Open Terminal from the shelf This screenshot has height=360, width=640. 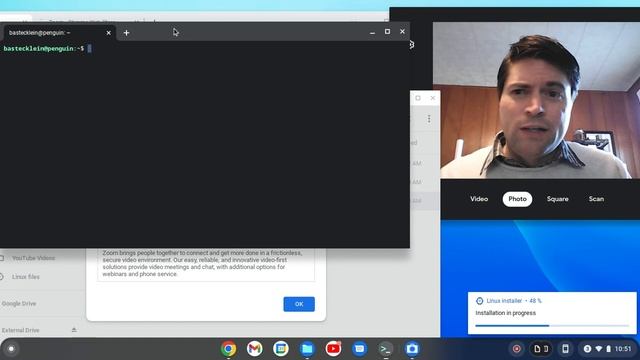pyautogui.click(x=385, y=349)
